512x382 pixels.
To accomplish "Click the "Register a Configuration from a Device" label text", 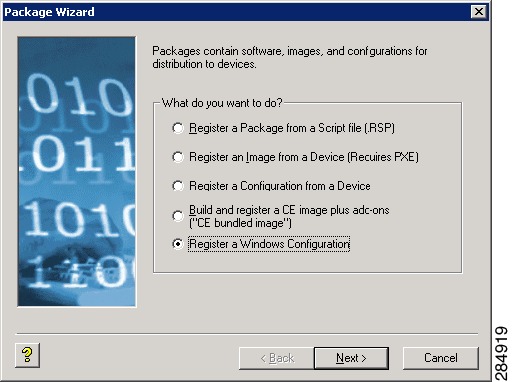I will click(x=280, y=186).
